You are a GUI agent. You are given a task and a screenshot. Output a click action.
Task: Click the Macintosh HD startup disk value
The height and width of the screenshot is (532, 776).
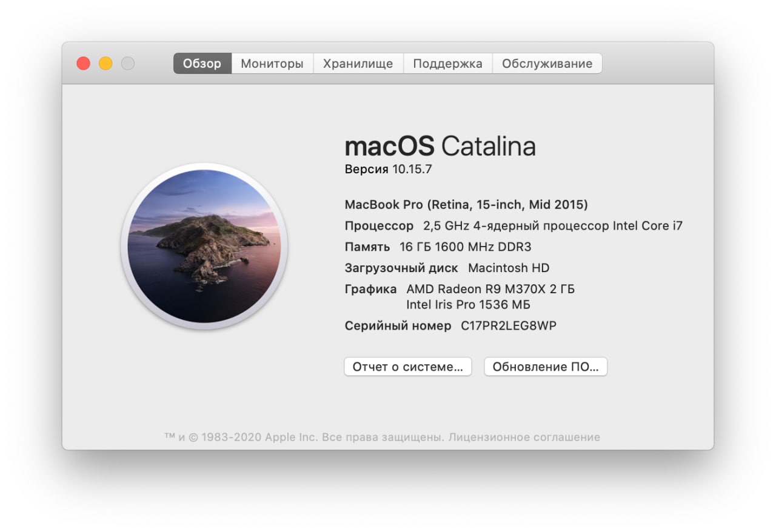point(509,268)
